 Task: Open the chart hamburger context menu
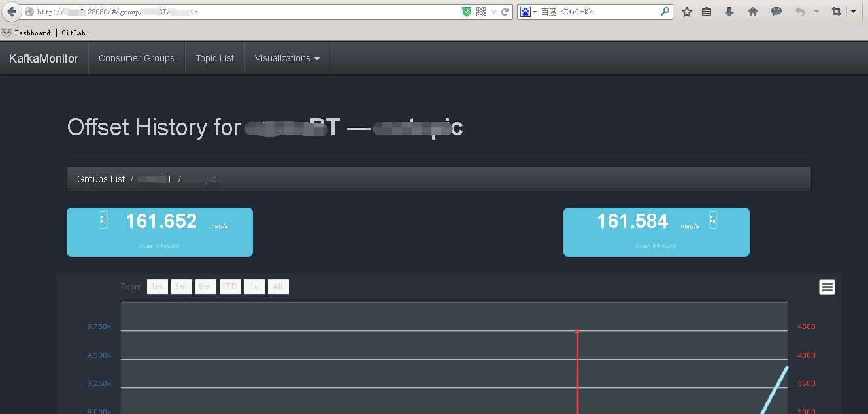click(x=827, y=287)
